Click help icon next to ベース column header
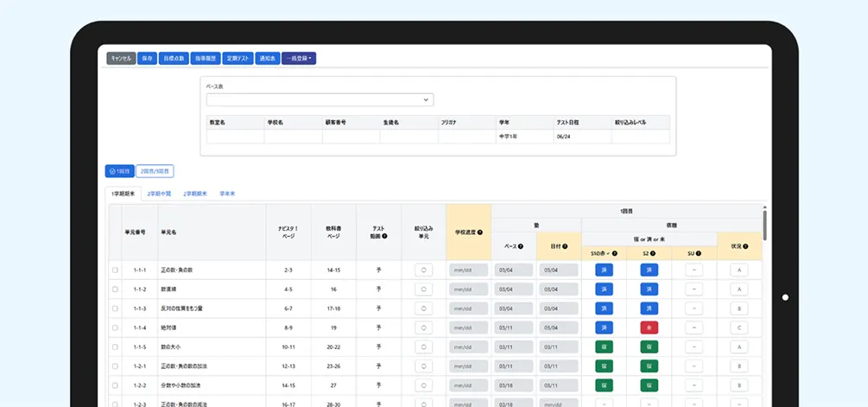 point(521,246)
